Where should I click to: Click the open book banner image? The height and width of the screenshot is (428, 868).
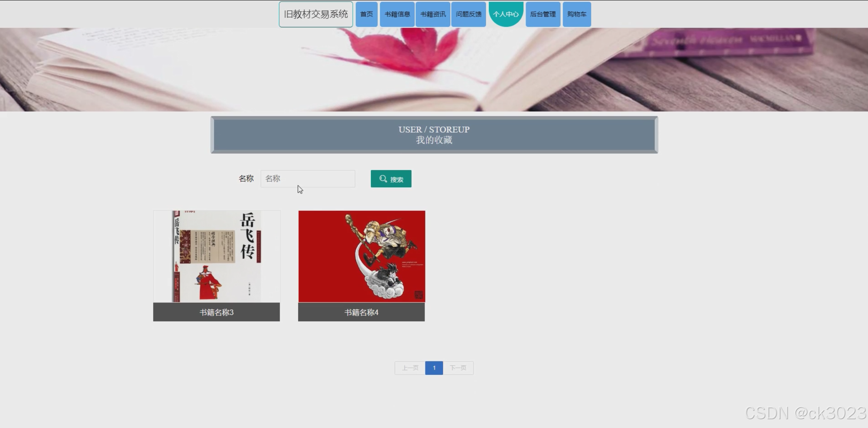point(434,69)
